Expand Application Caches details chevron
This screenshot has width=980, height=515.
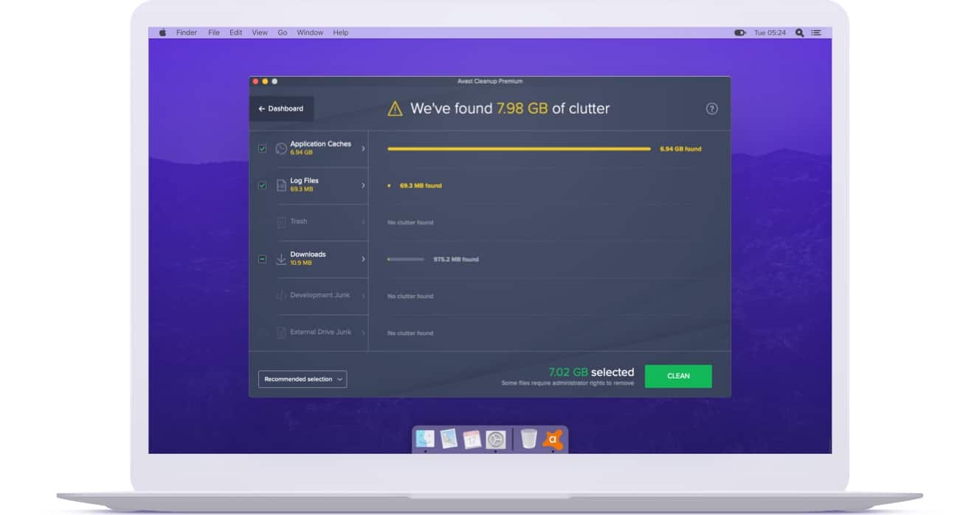click(363, 148)
